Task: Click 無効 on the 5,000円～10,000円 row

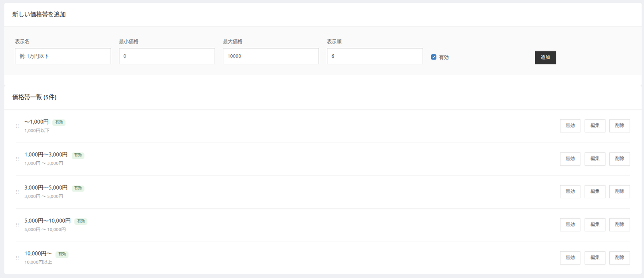Action: tap(570, 224)
